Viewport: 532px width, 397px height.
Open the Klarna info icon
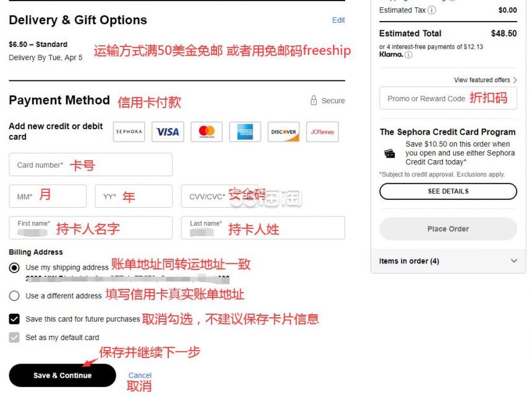tap(408, 54)
